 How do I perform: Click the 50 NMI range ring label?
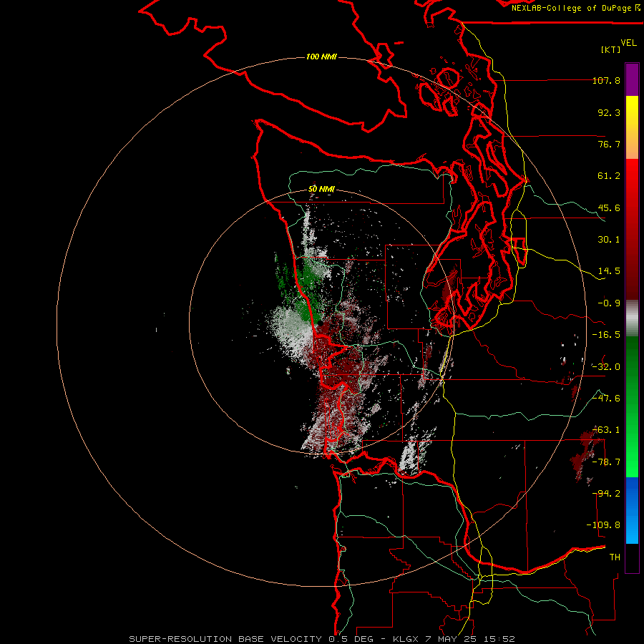point(321,190)
